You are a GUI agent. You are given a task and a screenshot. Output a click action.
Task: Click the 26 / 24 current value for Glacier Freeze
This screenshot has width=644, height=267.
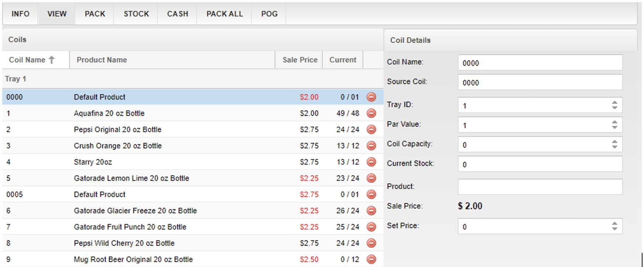pos(347,211)
